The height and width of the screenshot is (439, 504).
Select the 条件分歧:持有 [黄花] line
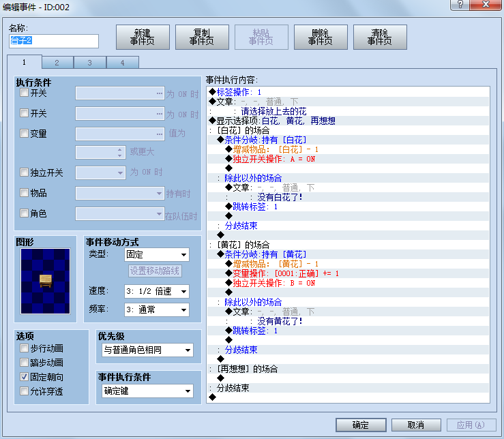pyautogui.click(x=348, y=254)
